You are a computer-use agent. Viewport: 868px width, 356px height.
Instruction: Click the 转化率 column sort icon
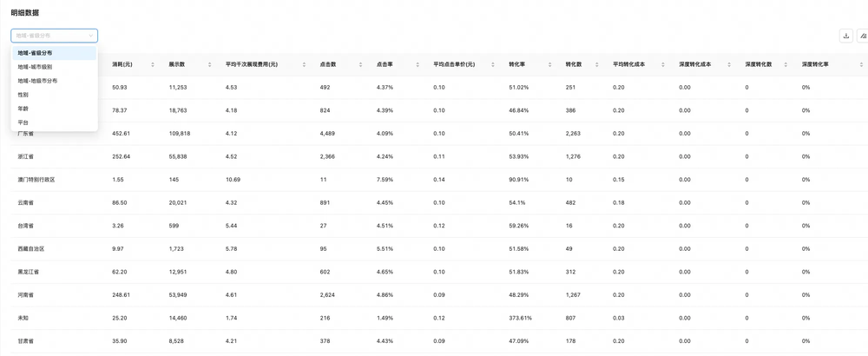[549, 65]
